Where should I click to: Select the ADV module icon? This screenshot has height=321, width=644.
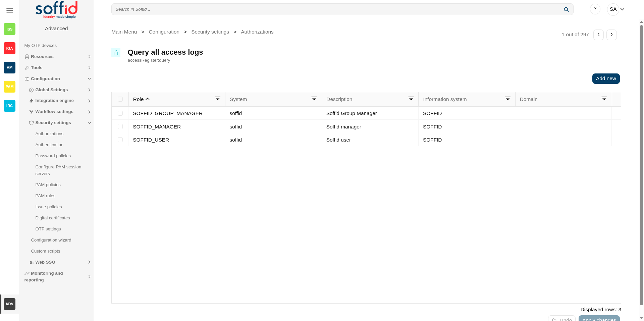pos(9,304)
